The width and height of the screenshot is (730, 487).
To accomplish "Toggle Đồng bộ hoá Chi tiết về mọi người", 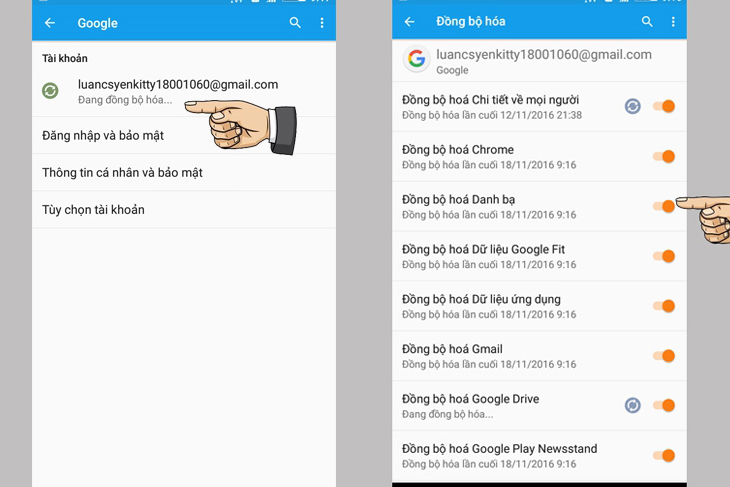I will (664, 106).
